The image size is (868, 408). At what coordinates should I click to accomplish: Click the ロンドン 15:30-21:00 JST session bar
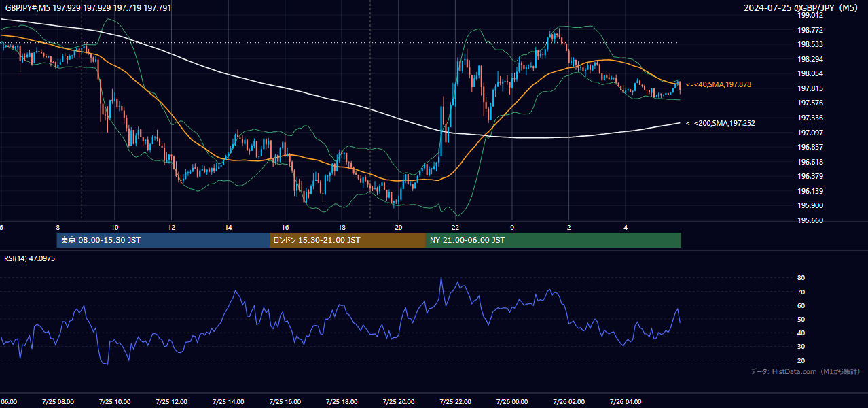(x=348, y=240)
